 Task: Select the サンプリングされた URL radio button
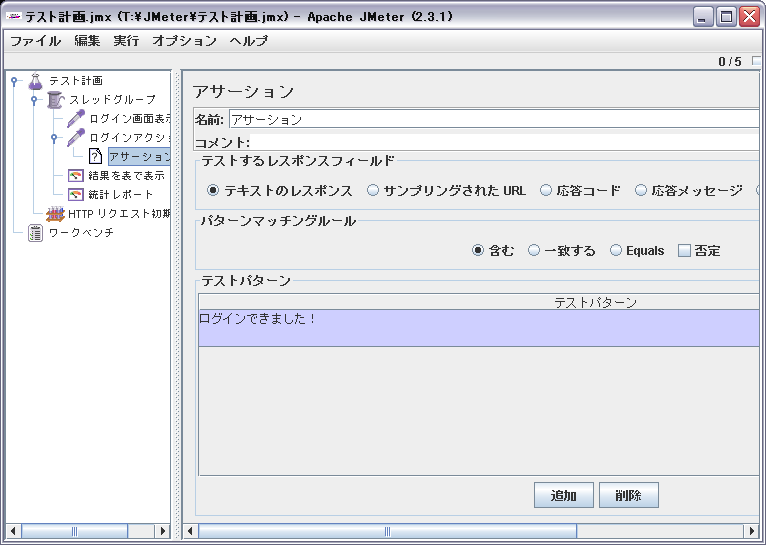click(x=373, y=190)
